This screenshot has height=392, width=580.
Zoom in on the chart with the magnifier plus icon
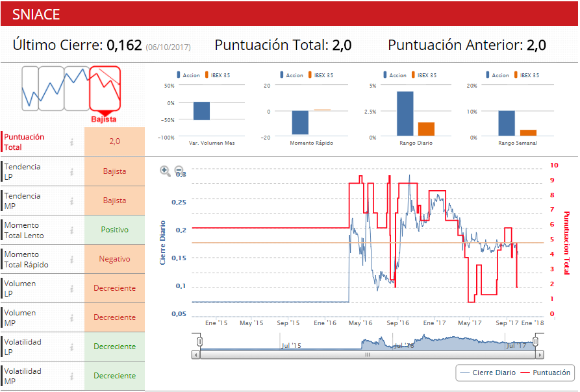(x=164, y=171)
